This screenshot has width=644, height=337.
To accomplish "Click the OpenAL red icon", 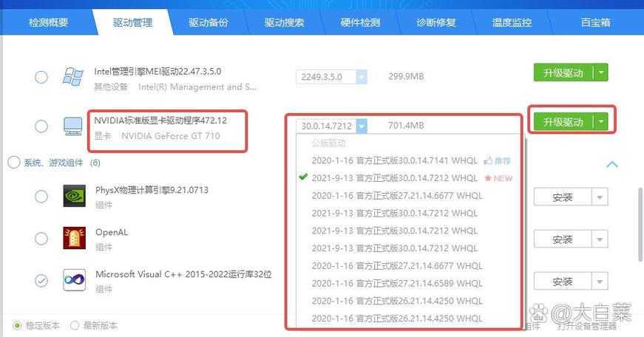I will [75, 238].
